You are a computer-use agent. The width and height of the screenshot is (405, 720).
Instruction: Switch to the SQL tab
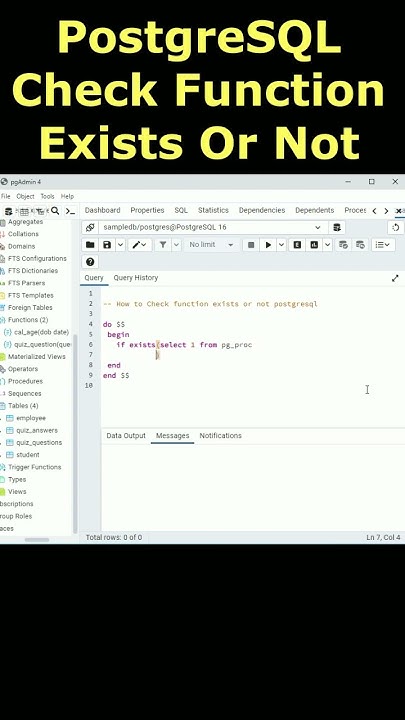181,210
